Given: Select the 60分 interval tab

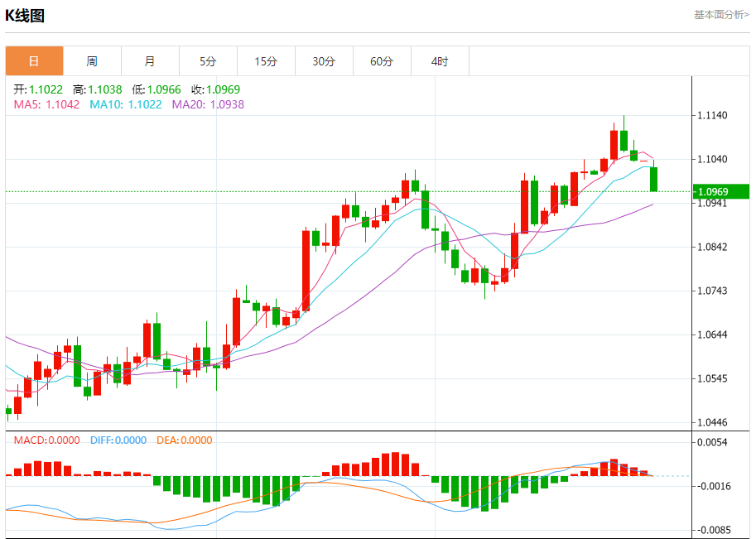Looking at the screenshot, I should [382, 61].
